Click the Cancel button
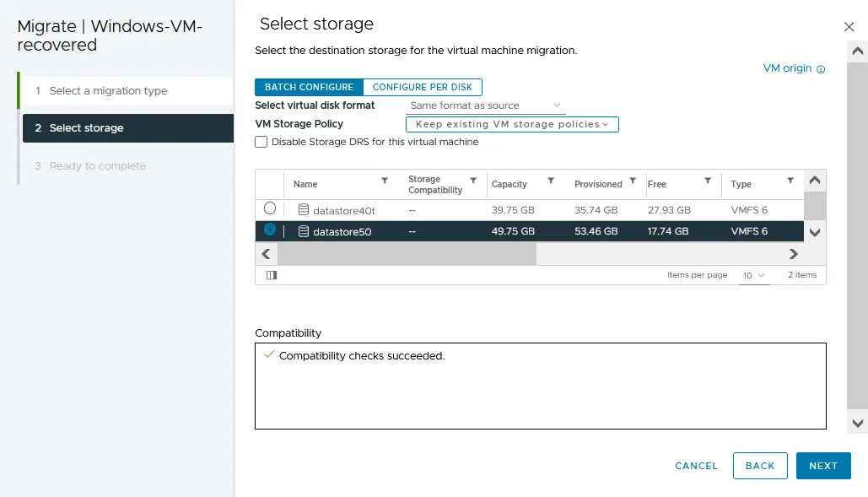868x497 pixels. (697, 466)
